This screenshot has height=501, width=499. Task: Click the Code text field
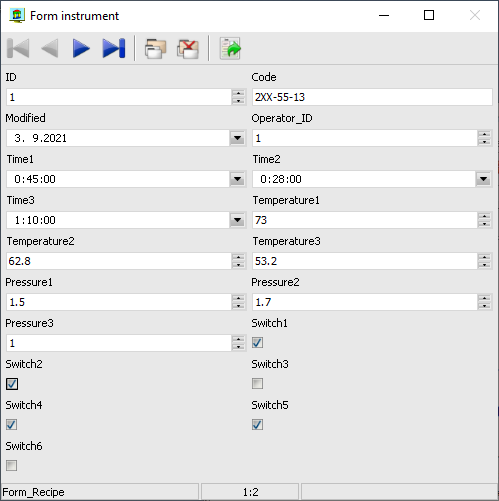372,97
